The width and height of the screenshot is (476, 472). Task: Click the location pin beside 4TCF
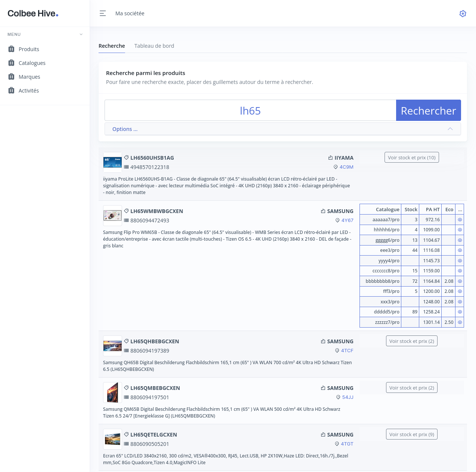[337, 350]
